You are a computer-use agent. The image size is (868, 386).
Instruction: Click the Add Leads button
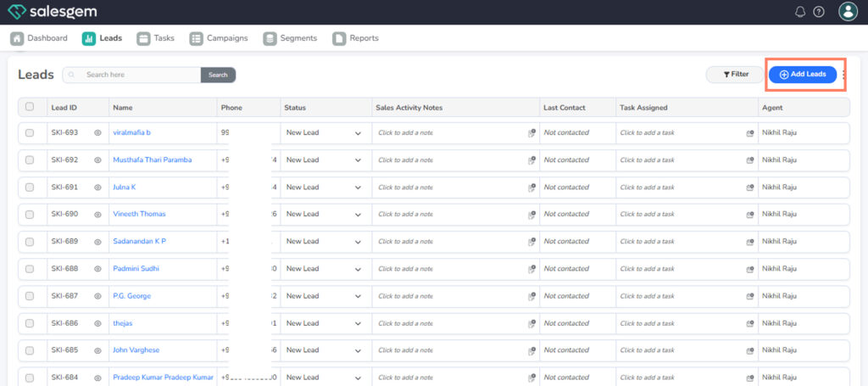(x=803, y=75)
